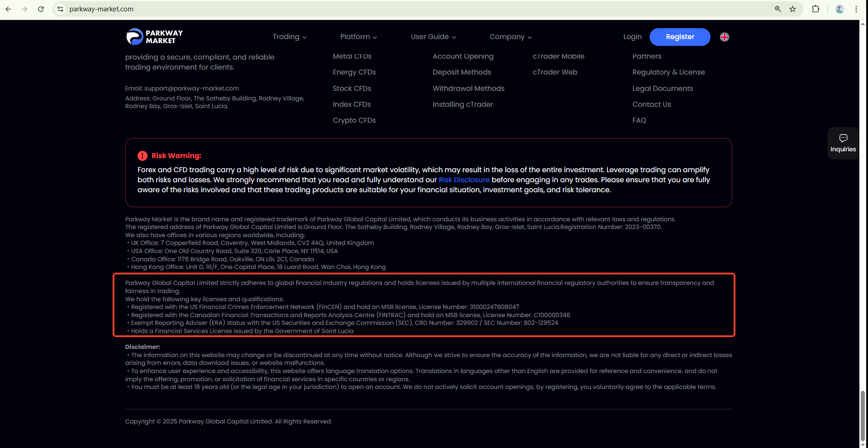
Task: Click the support@parkway-market.com email text
Action: coord(192,89)
